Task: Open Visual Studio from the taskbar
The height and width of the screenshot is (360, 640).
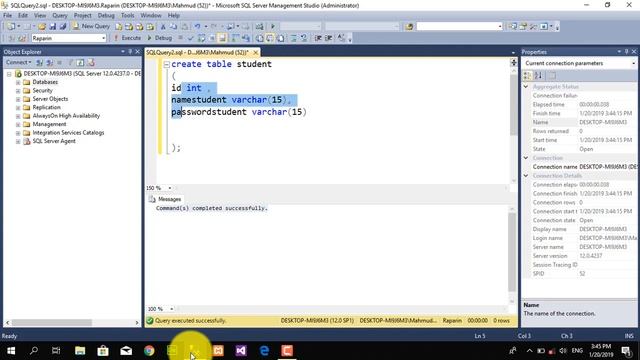Action: 241,351
